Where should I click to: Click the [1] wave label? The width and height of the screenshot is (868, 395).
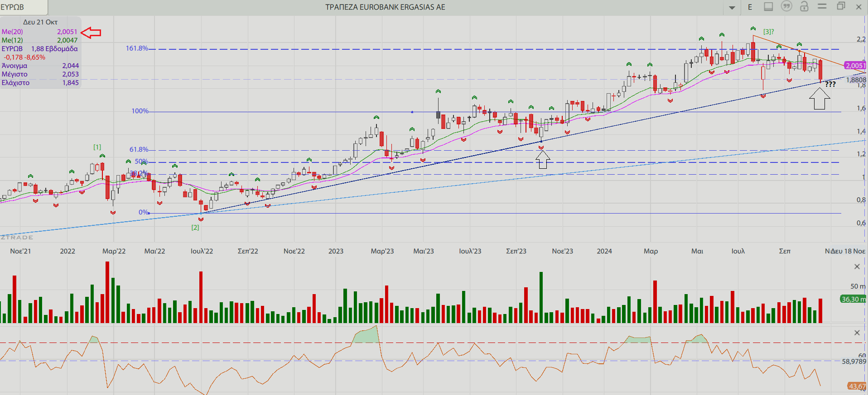click(x=97, y=147)
